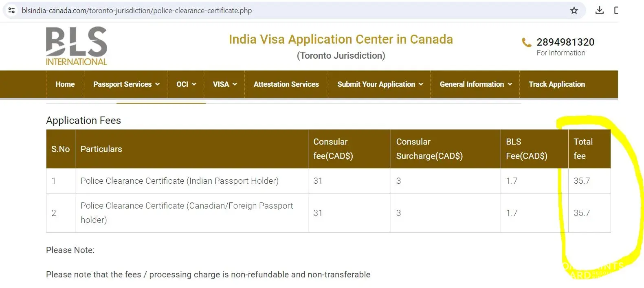Click the browser side panel icon

[x=616, y=11]
